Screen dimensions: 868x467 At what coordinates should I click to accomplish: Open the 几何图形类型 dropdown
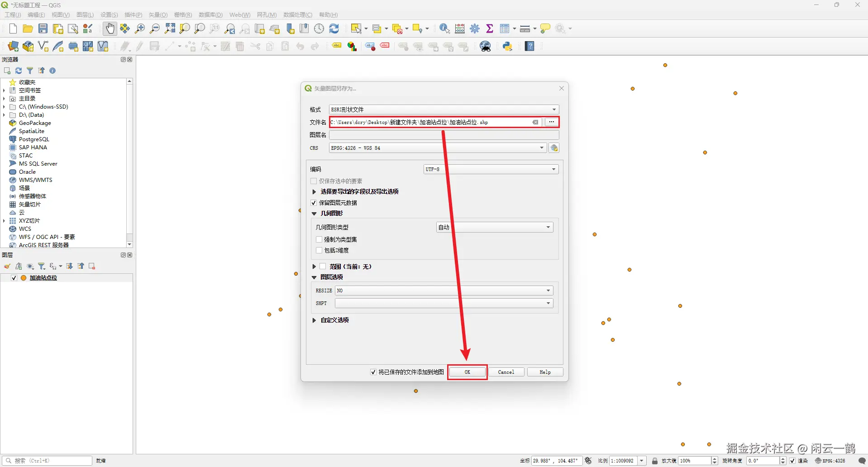click(495, 227)
